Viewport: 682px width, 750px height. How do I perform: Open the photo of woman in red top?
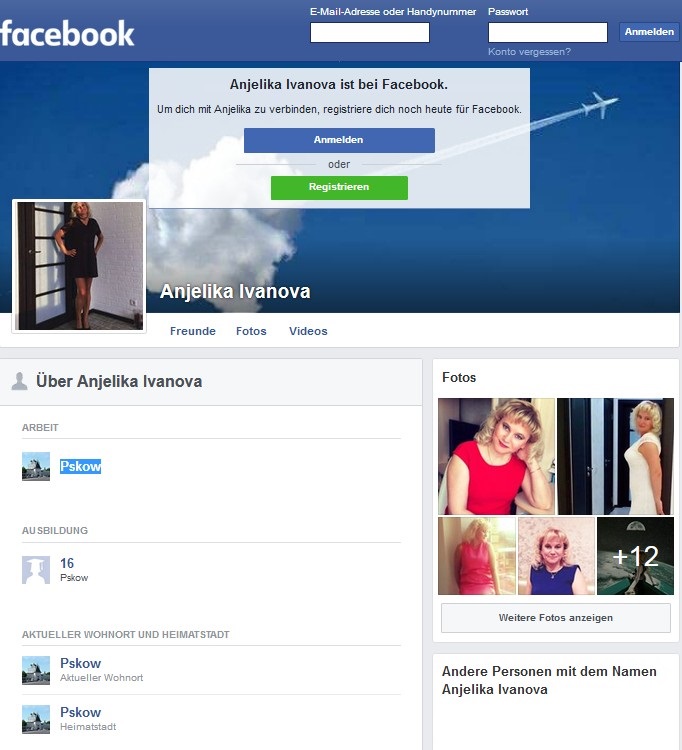496,456
